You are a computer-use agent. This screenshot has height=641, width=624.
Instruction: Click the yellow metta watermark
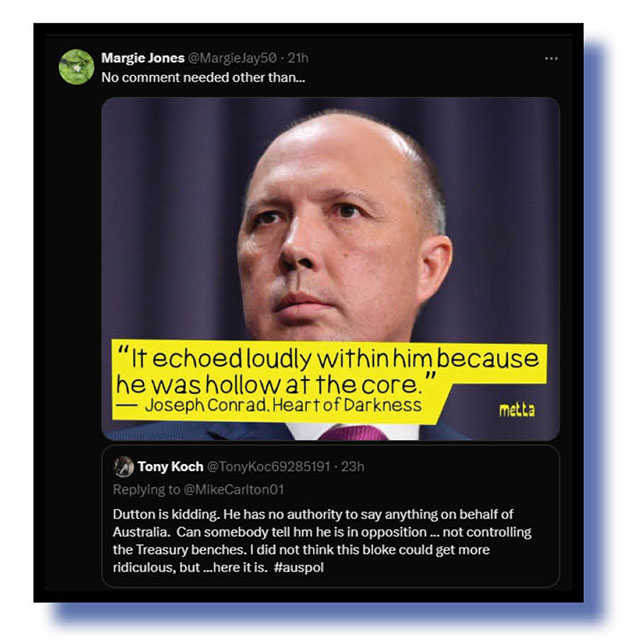coord(516,410)
